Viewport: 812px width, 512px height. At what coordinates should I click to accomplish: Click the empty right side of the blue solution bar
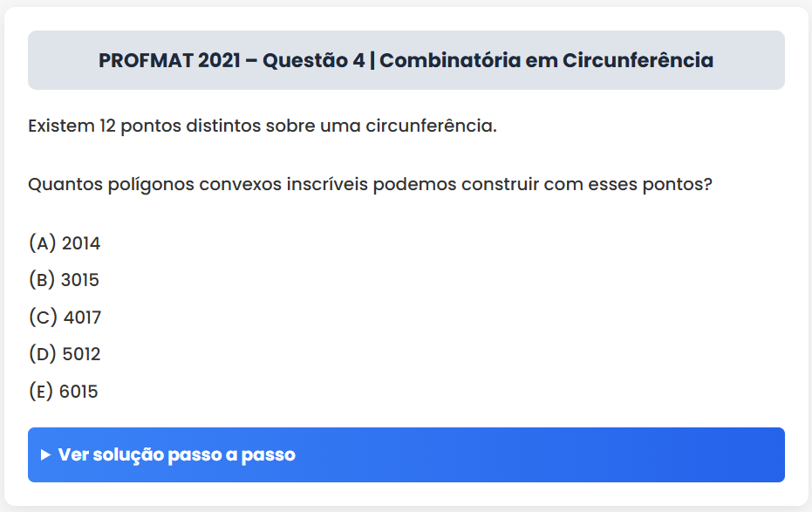611,455
